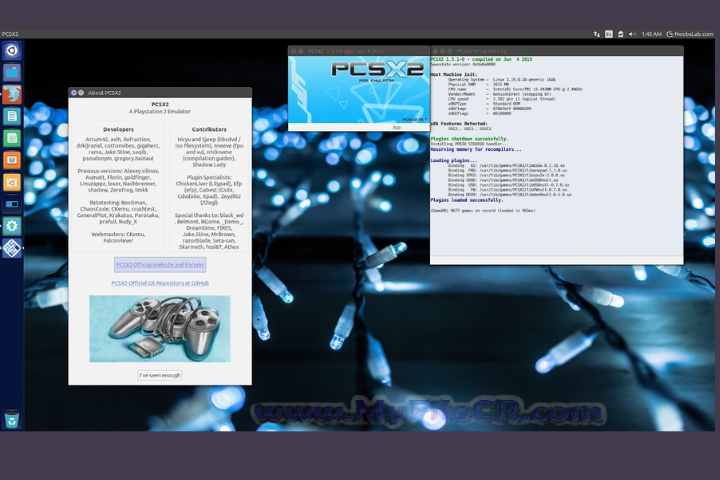Viewport: 720px width, 480px height.
Task: Click 'x86 Features Detected:' log line
Action: pyautogui.click(x=458, y=124)
